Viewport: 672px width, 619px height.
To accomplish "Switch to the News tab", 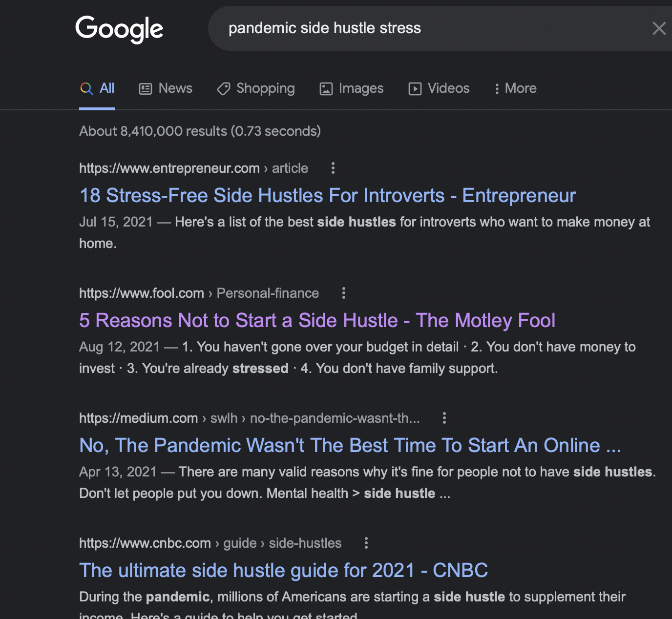I will click(166, 88).
